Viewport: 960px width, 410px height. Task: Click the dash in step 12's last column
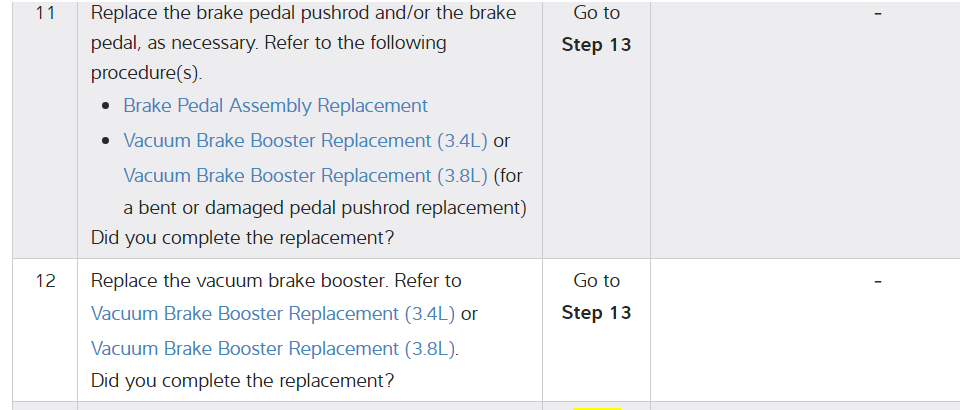coord(877,282)
